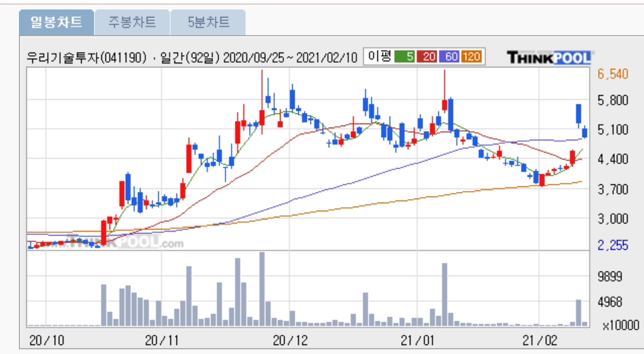Image resolution: width=644 pixels, height=354 pixels.
Task: Click the date range 2020/09/25~2021/02/10
Action: click(x=290, y=58)
